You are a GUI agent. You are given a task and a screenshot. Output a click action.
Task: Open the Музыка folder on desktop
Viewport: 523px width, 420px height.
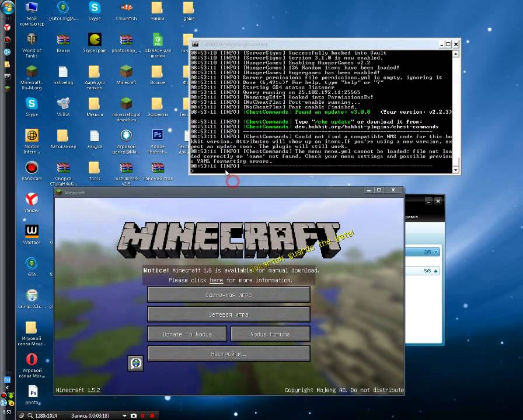95,107
